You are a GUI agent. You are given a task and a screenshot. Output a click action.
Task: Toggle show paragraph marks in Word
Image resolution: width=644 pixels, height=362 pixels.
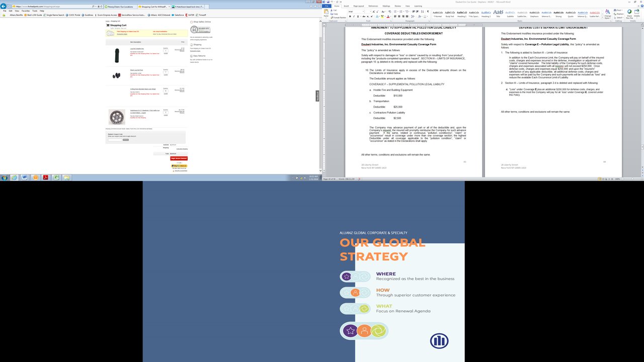click(x=428, y=12)
